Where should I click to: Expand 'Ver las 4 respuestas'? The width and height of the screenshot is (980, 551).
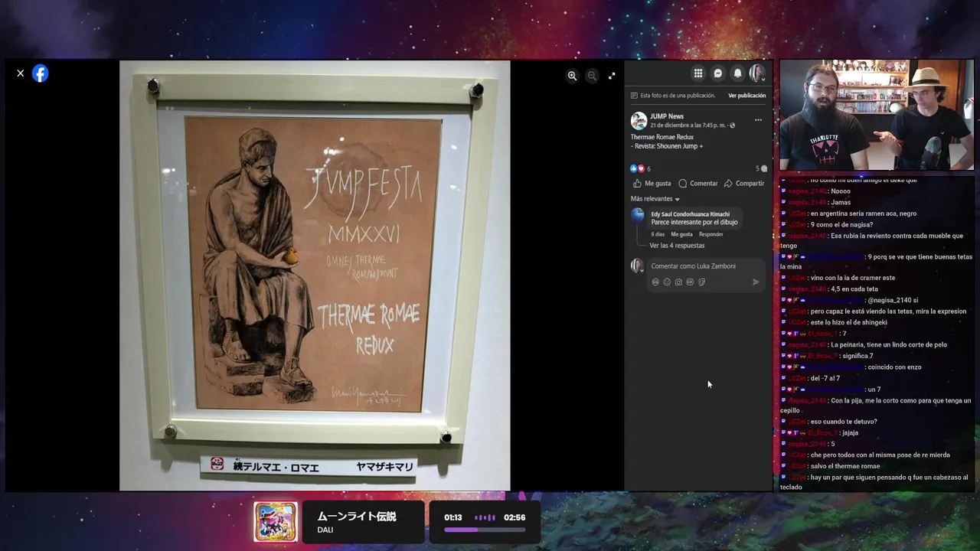(x=677, y=246)
